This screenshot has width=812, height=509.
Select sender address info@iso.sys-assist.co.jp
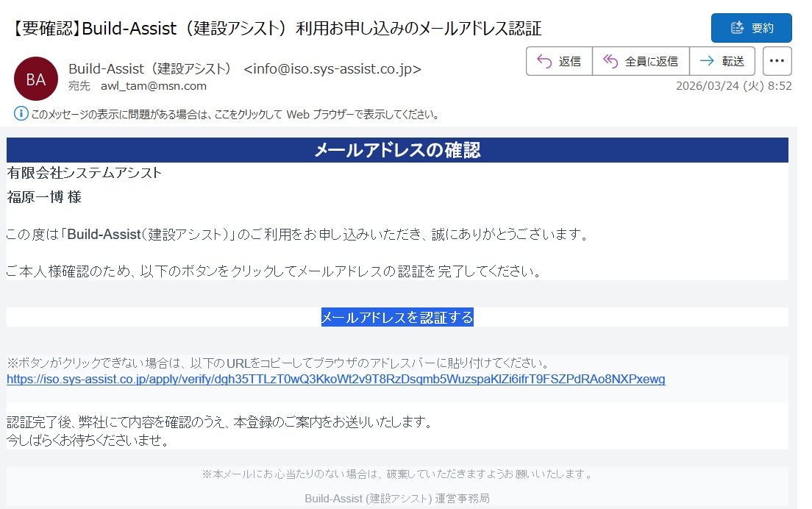coord(332,69)
